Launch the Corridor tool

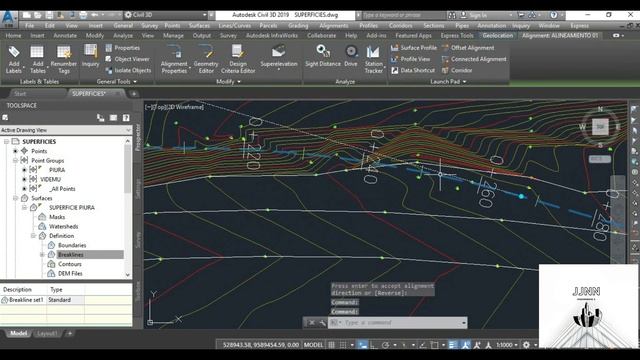pos(457,70)
